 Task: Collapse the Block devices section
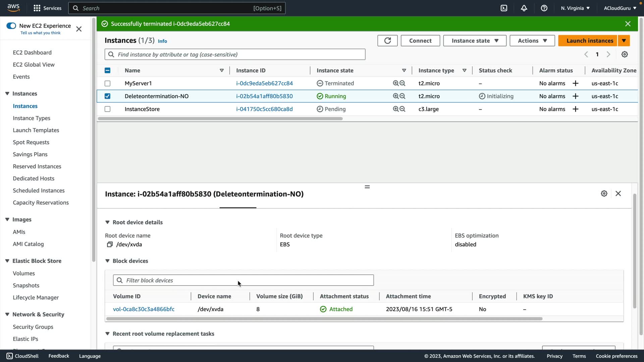pyautogui.click(x=107, y=261)
